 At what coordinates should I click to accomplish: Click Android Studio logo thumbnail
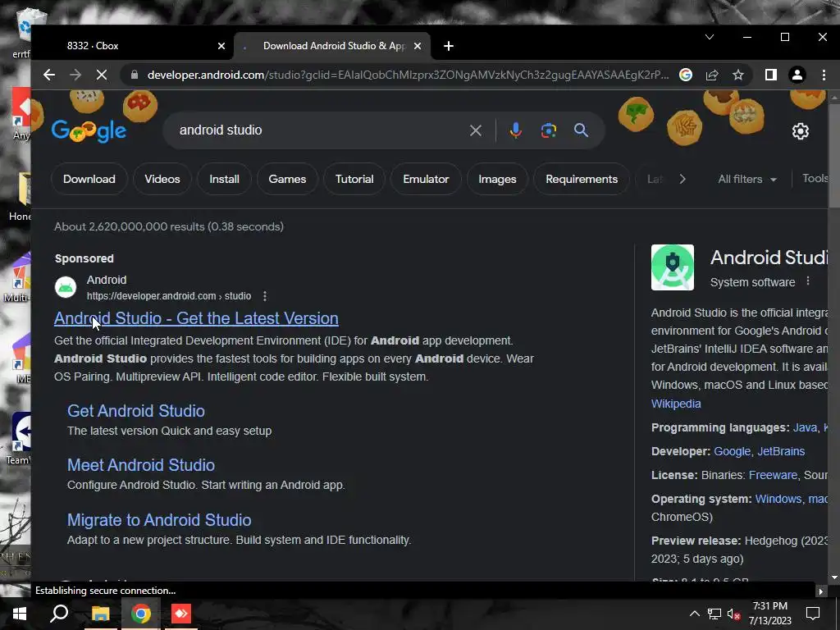pos(673,267)
